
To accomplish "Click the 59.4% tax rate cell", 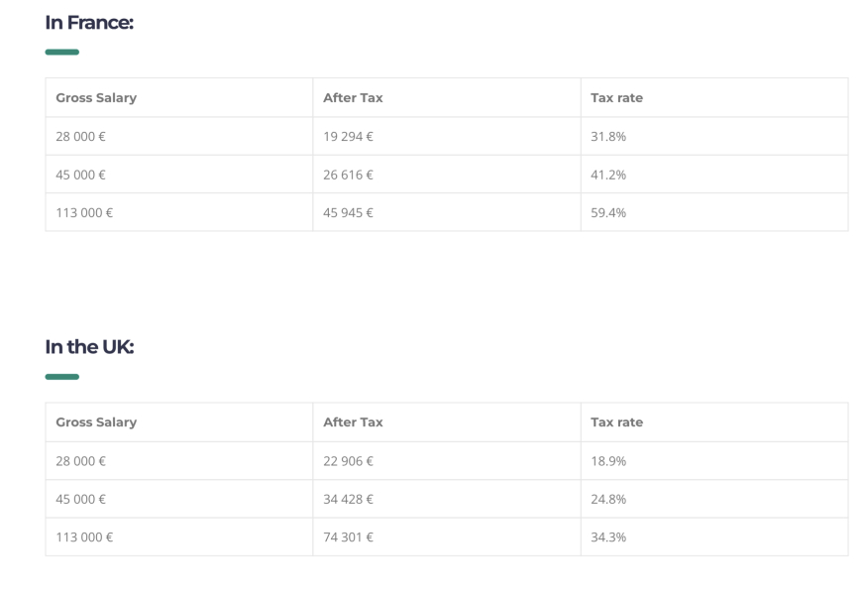I will click(608, 212).
